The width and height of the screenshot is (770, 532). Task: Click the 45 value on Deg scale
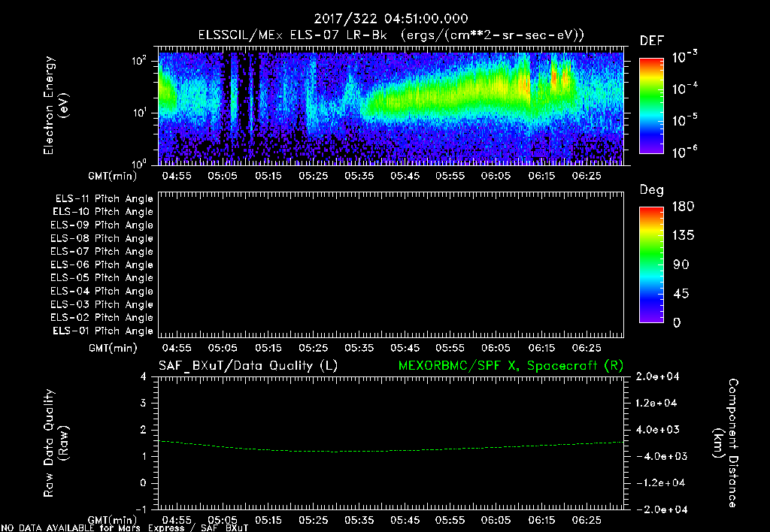coord(681,294)
